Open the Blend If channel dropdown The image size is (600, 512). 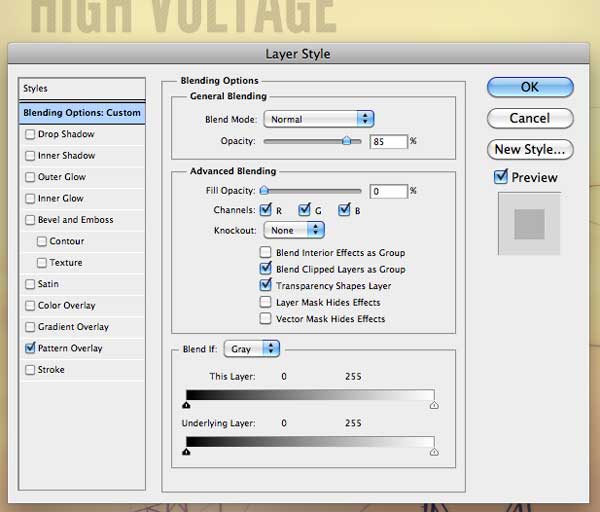[x=252, y=349]
